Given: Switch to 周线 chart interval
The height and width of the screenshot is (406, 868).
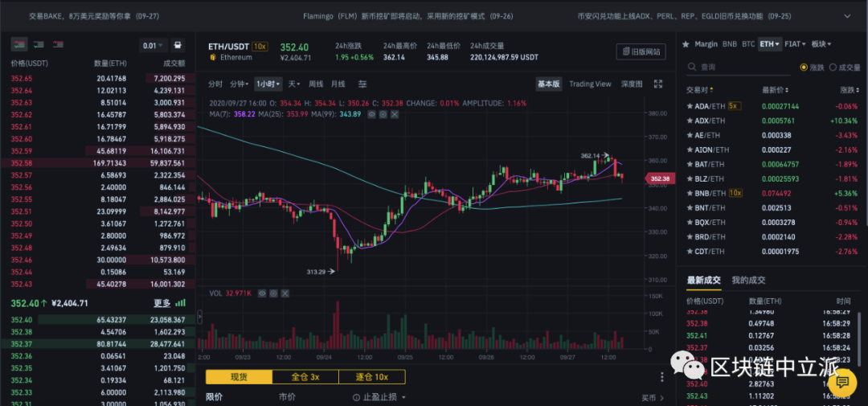Looking at the screenshot, I should coord(316,84).
